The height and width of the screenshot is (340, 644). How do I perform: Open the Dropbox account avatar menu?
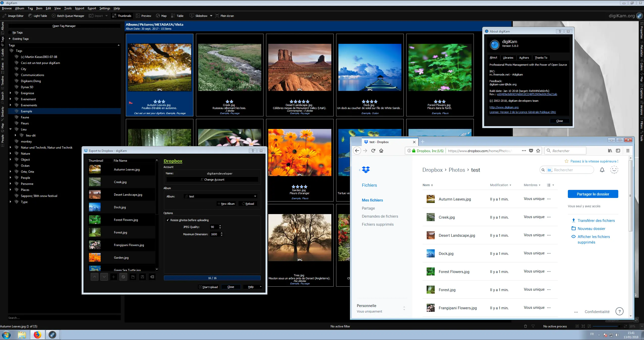pos(614,170)
